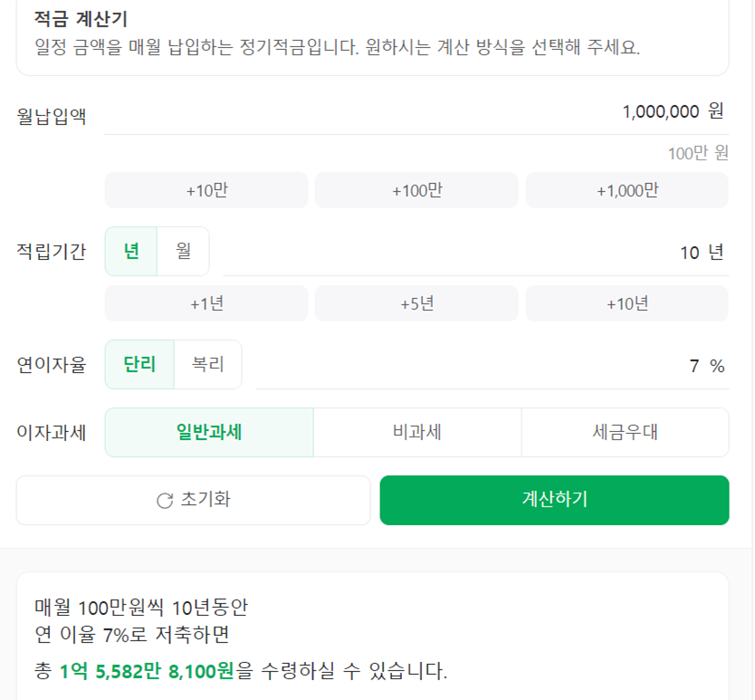Choose the 비과세 tax option
Viewport: 755px width, 700px height.
click(x=417, y=432)
